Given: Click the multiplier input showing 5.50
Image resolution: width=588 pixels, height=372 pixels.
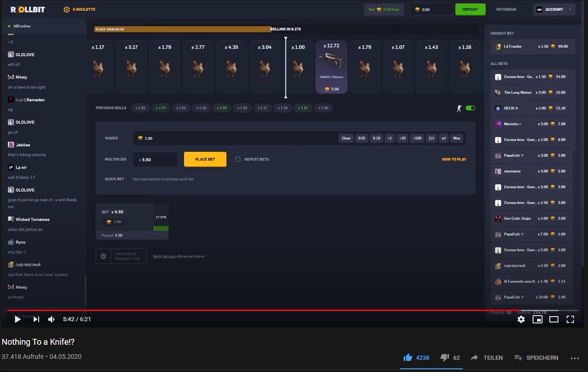Looking at the screenshot, I should 155,160.
